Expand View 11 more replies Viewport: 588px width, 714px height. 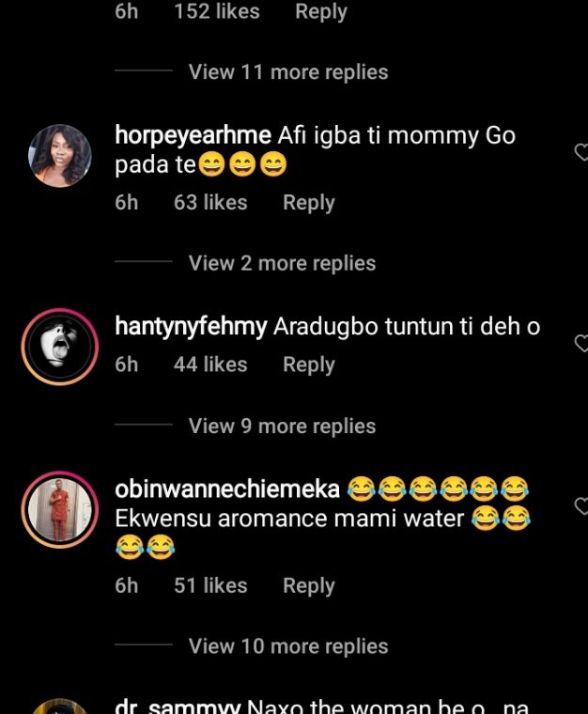pos(287,72)
